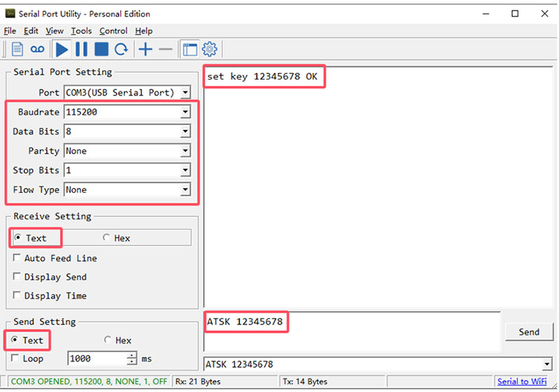Pause the serial port connection
This screenshot has height=392, width=559.
pos(82,49)
